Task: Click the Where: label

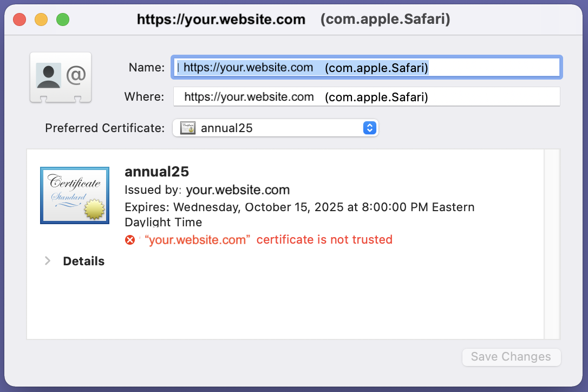Action: (145, 97)
